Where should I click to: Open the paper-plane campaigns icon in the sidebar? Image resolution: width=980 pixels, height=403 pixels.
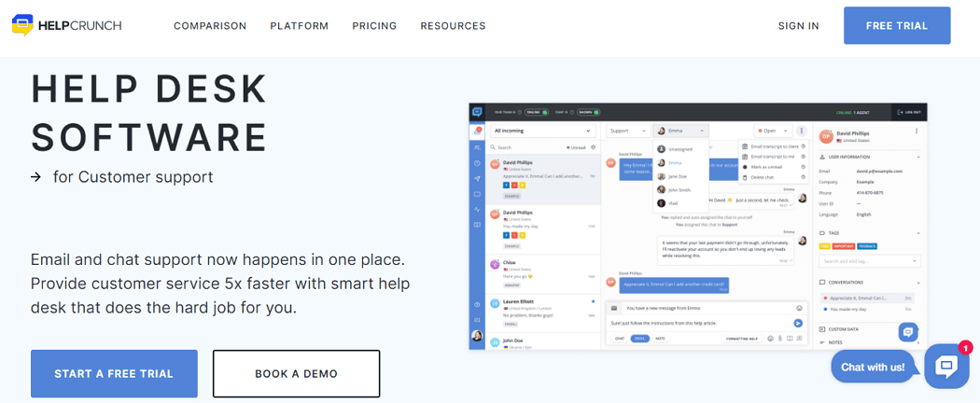477,179
